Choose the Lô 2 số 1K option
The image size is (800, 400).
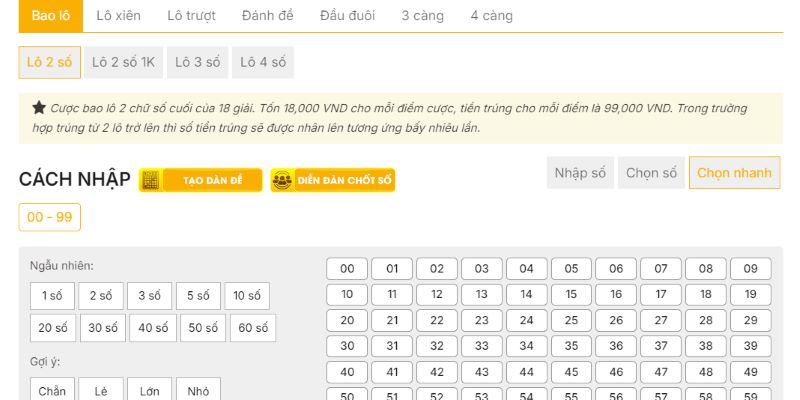123,62
